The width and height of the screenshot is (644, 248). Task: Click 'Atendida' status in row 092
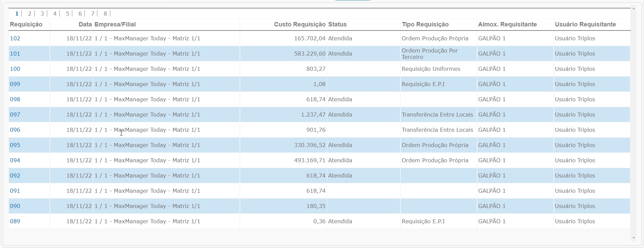point(340,175)
